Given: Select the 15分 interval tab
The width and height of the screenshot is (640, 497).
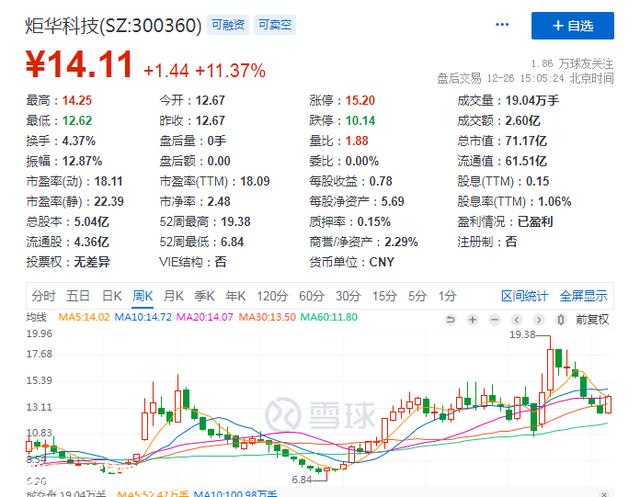Looking at the screenshot, I should (384, 296).
